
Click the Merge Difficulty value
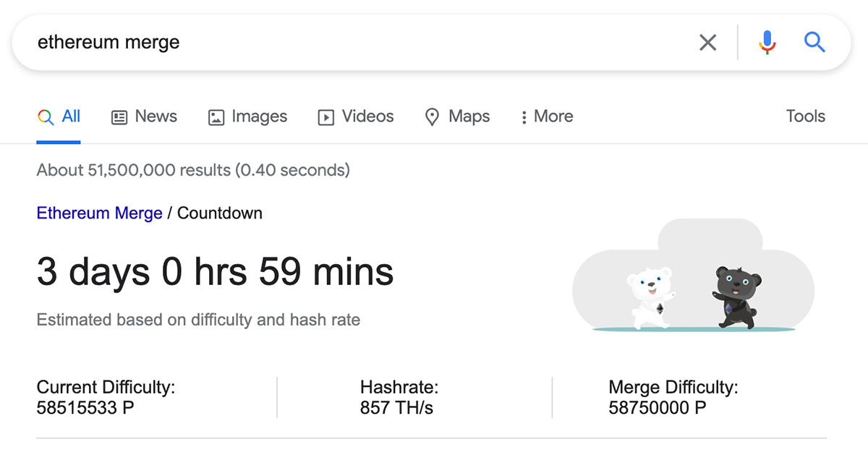[658, 408]
